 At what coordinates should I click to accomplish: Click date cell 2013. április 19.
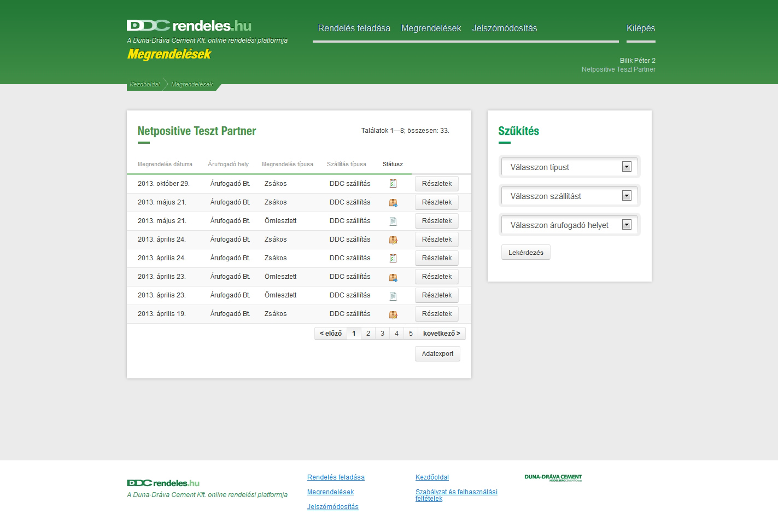pyautogui.click(x=162, y=314)
